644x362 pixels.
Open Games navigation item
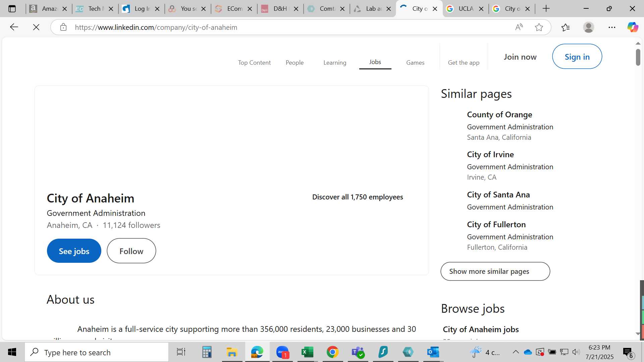(x=415, y=63)
